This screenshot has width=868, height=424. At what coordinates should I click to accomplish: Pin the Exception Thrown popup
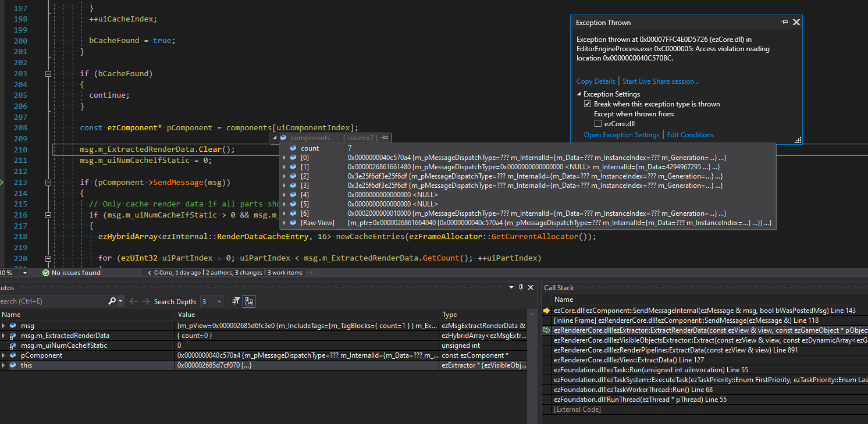click(784, 22)
